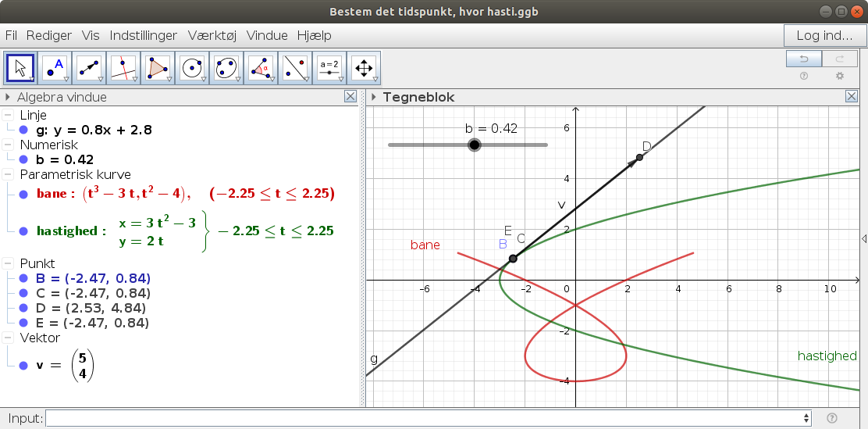Collapse the Vektor category
Viewport: 868px width, 429px height.
8,338
